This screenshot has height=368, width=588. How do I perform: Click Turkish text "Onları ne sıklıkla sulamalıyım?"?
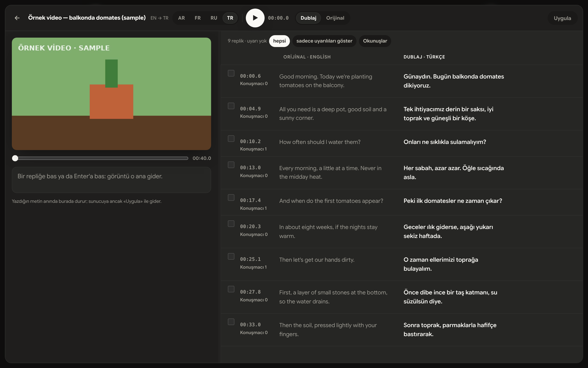[x=445, y=142]
